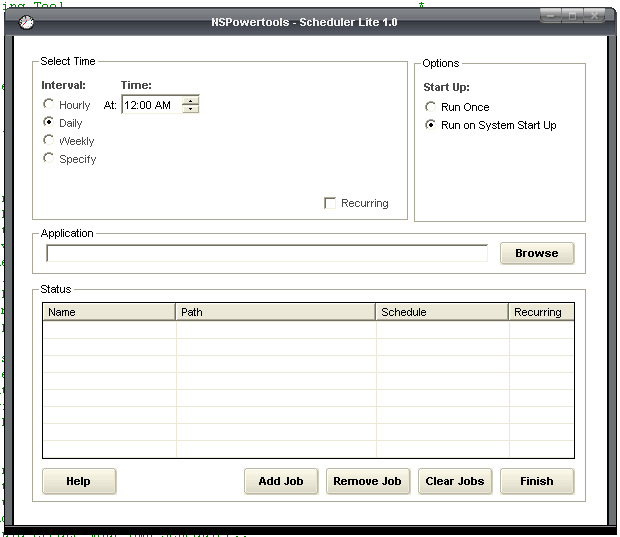Pick the Specify interval option
Image resolution: width=620 pixels, height=537 pixels.
(x=49, y=159)
